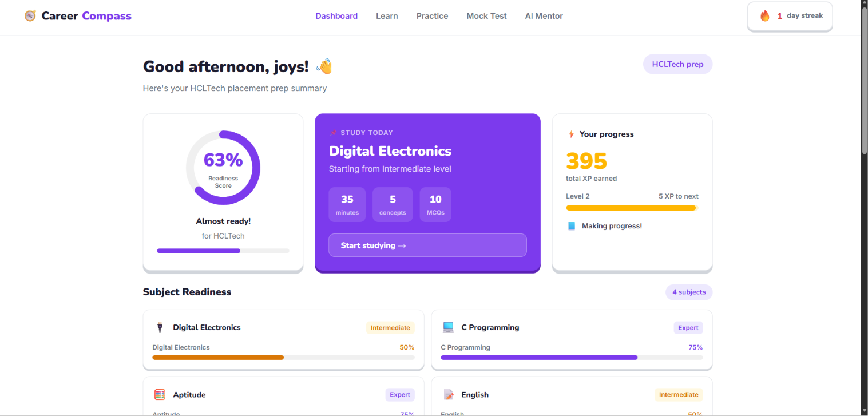Click the 395 total XP number
Screen dimensions: 868x416
point(586,161)
